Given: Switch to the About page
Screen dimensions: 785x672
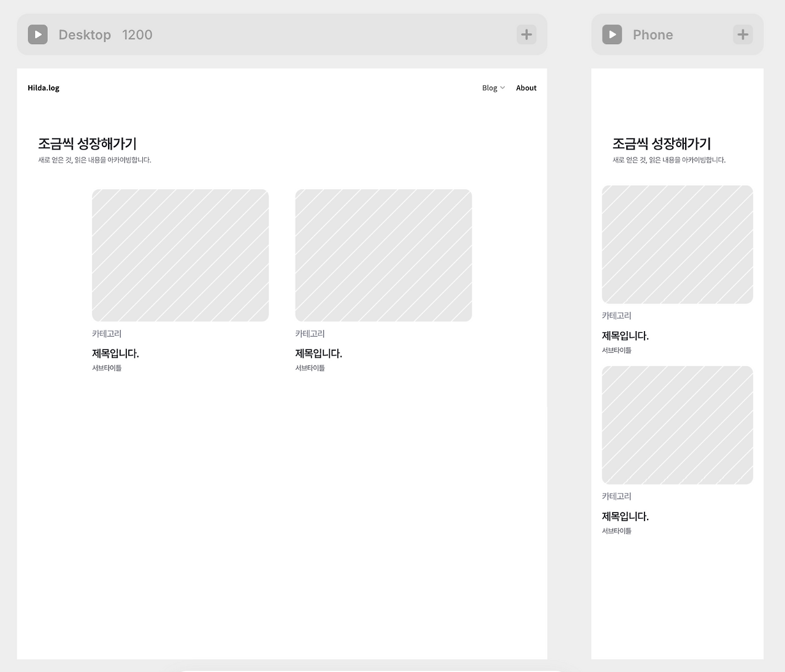Looking at the screenshot, I should coord(526,88).
